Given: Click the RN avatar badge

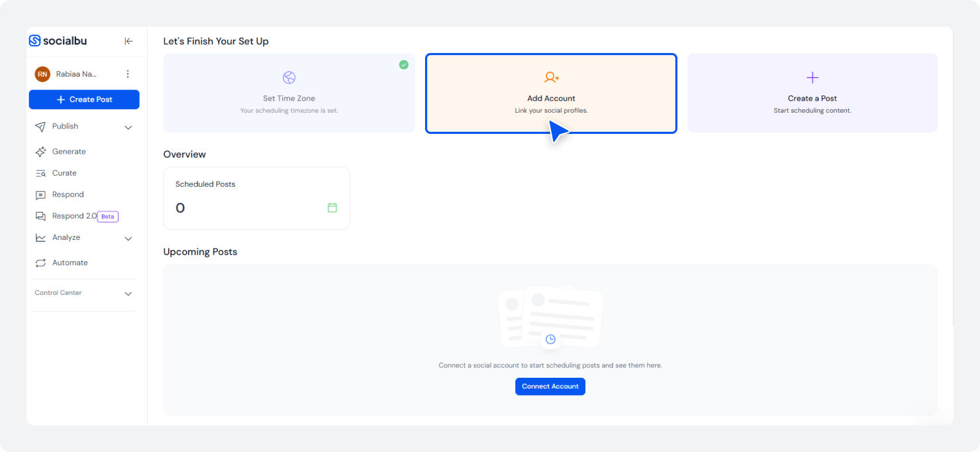Looking at the screenshot, I should click(x=42, y=74).
